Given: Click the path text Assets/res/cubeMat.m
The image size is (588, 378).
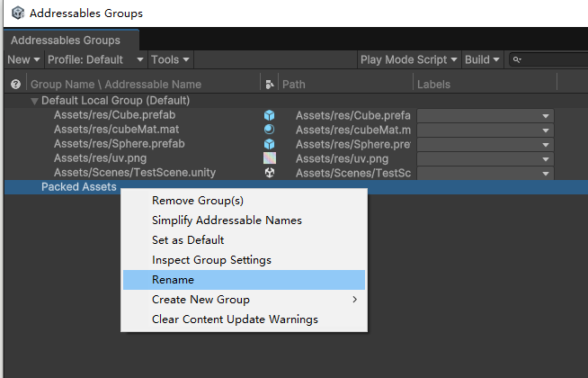Looking at the screenshot, I should pyautogui.click(x=352, y=130).
